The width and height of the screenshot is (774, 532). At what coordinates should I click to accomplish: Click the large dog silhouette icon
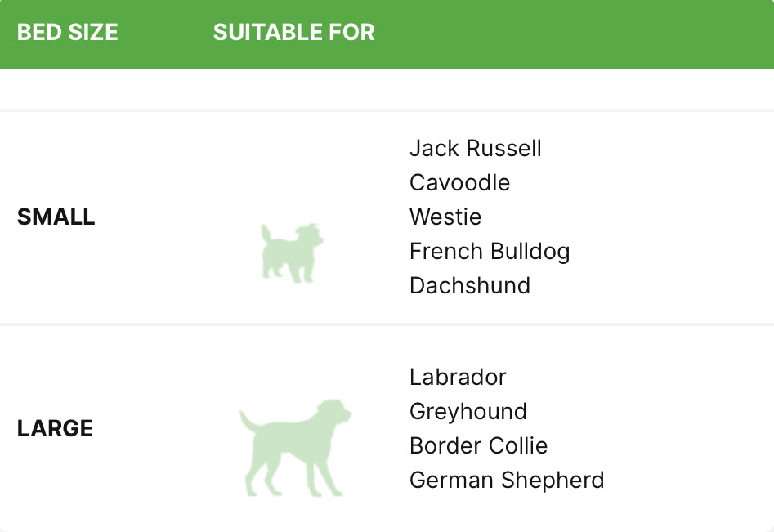pos(295,448)
